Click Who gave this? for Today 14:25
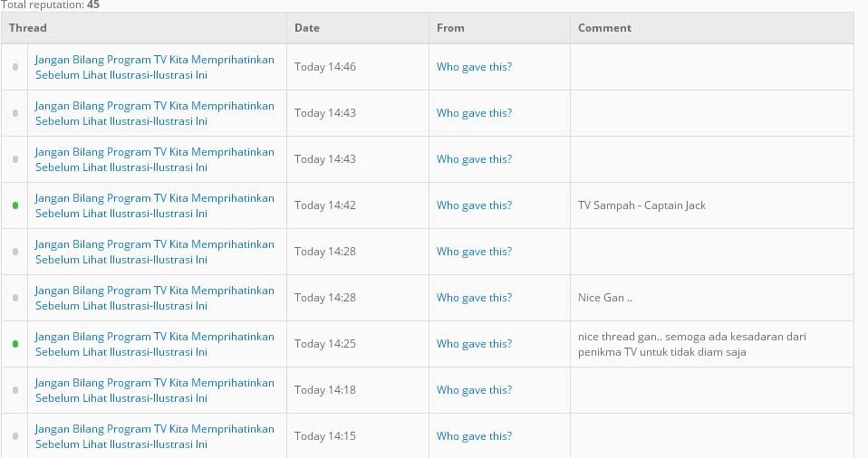 point(474,344)
